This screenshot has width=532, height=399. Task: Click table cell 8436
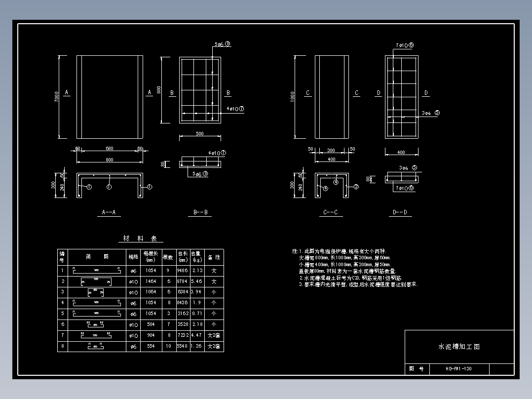[x=182, y=303]
